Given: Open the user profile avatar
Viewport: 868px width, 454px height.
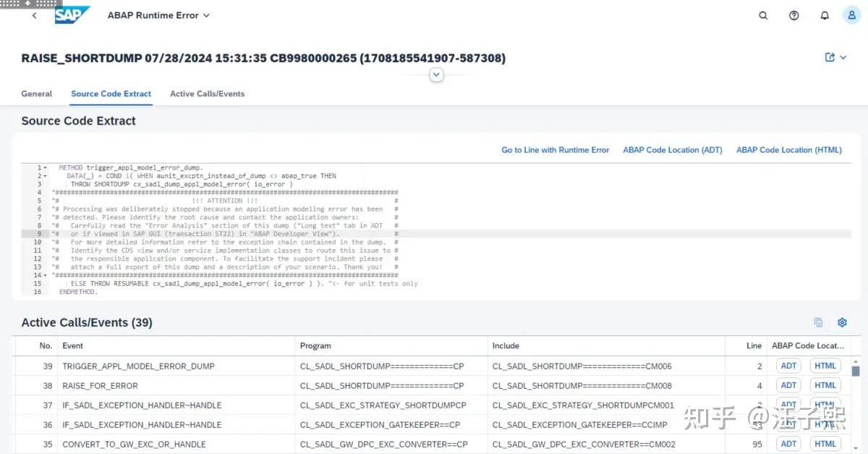Looking at the screenshot, I should 851,14.
